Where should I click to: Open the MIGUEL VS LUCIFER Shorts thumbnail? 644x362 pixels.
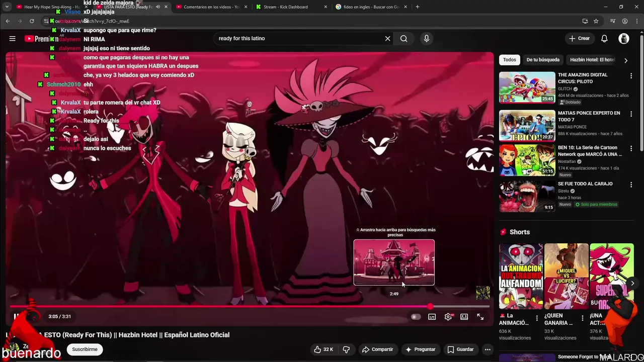[x=566, y=276]
